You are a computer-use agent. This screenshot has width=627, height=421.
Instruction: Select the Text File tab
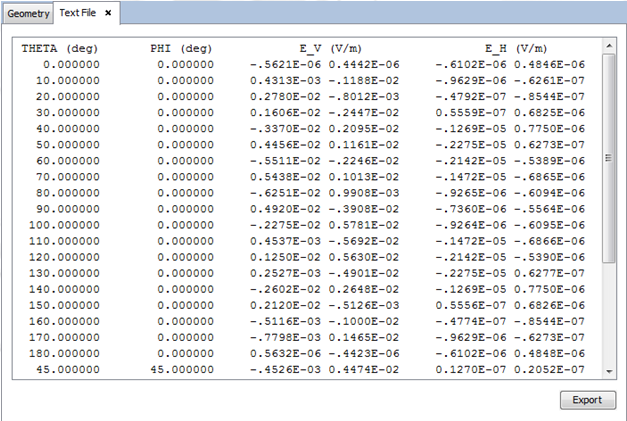(x=78, y=13)
